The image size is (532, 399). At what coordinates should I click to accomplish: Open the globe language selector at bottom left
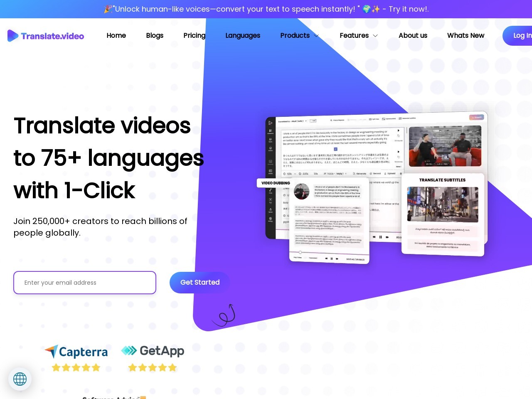click(x=20, y=379)
